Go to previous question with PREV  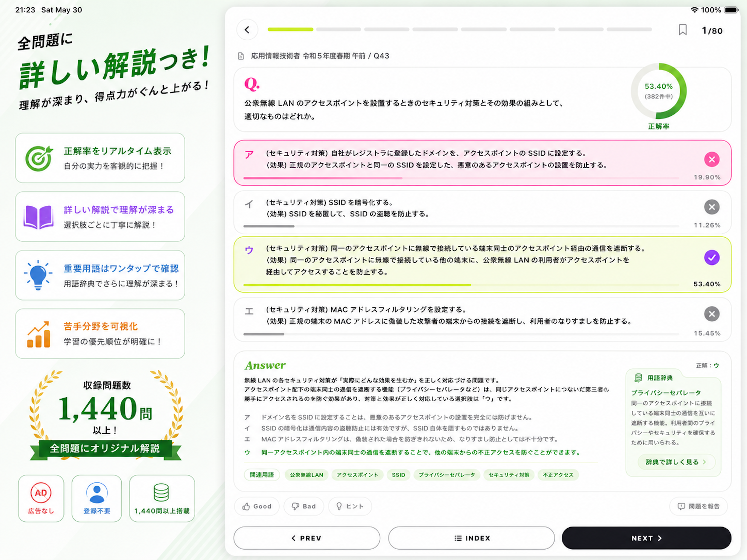[307, 538]
